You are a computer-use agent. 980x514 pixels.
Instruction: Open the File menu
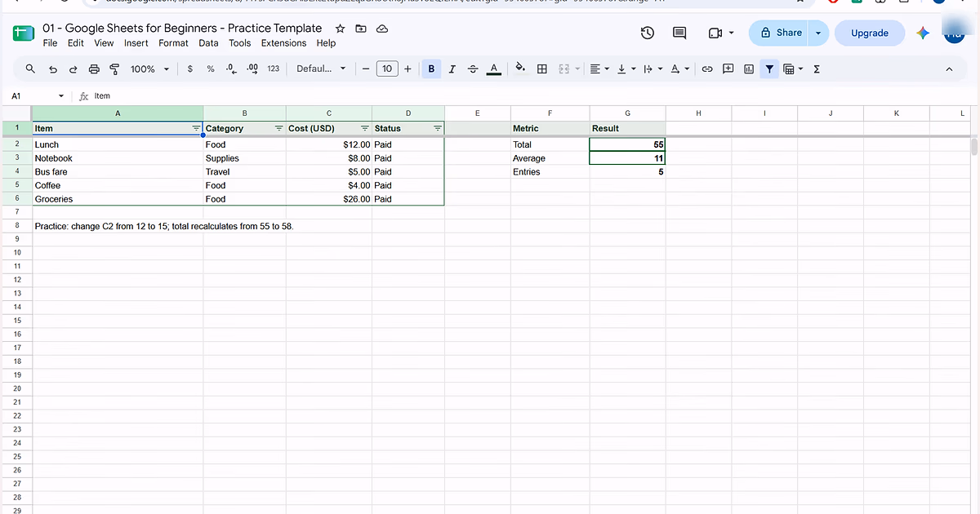[50, 43]
